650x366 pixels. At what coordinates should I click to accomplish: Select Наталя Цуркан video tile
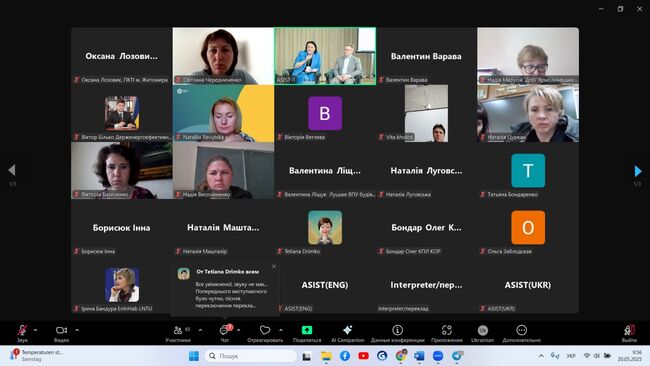point(528,113)
